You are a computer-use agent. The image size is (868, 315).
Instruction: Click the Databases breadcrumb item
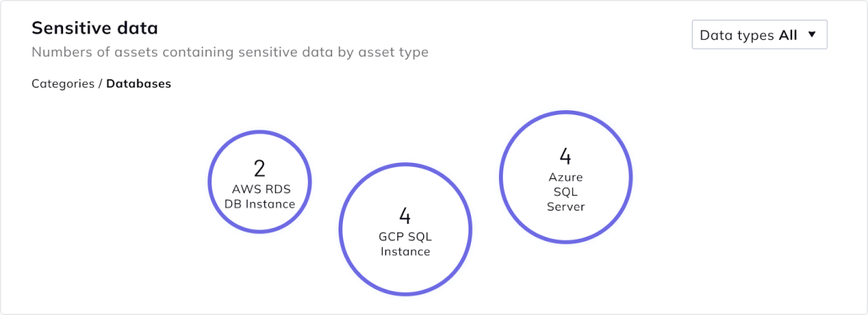click(x=139, y=83)
